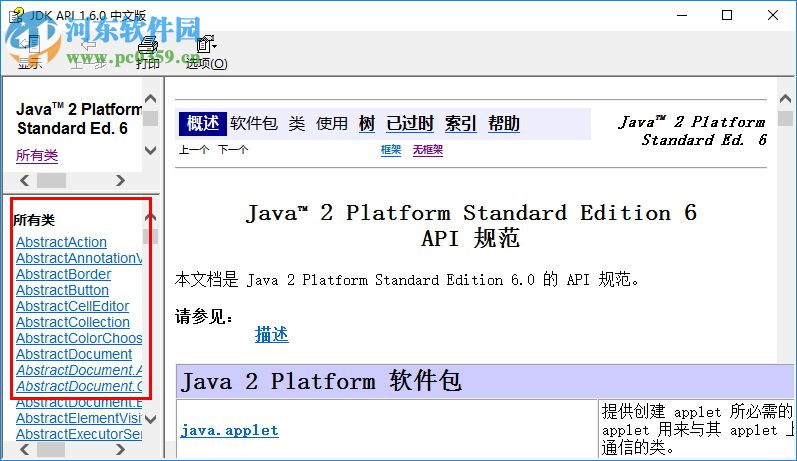
Task: Minimize the JDK API window
Action: [x=682, y=15]
